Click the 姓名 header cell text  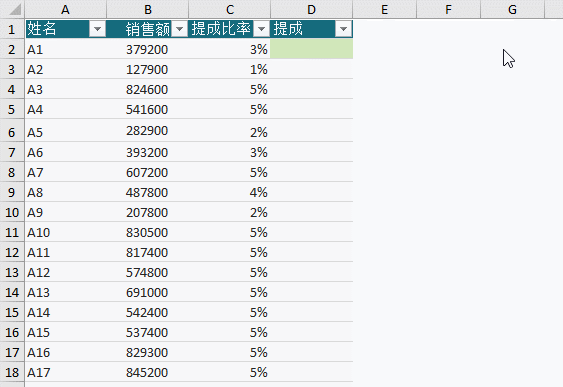pos(42,28)
